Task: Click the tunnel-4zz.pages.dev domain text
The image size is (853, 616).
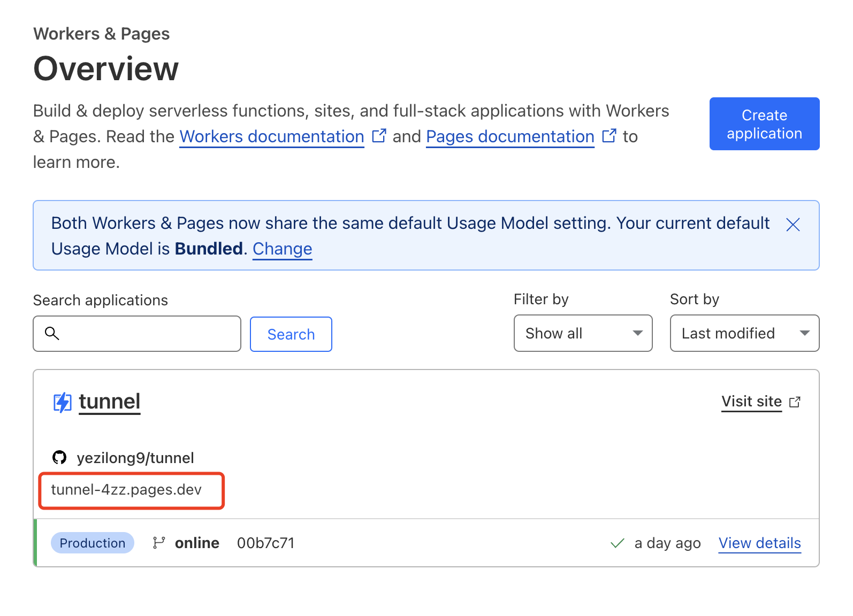Action: point(126,490)
